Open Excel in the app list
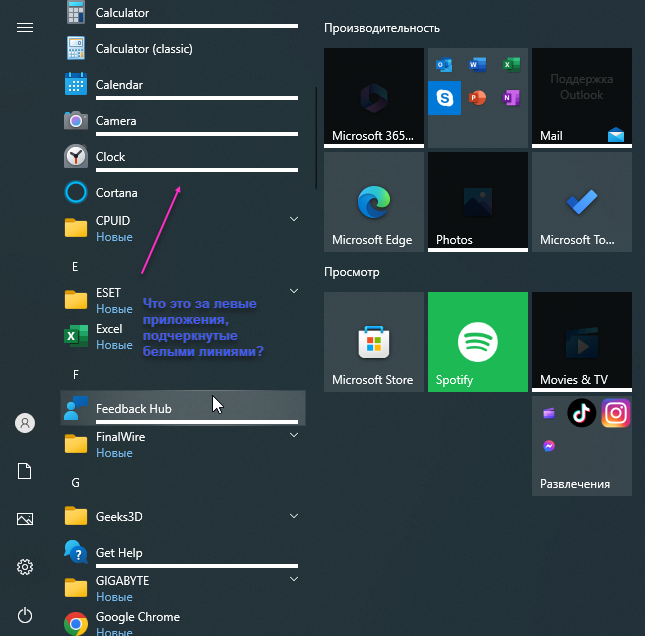This screenshot has height=636, width=645. coord(183,337)
